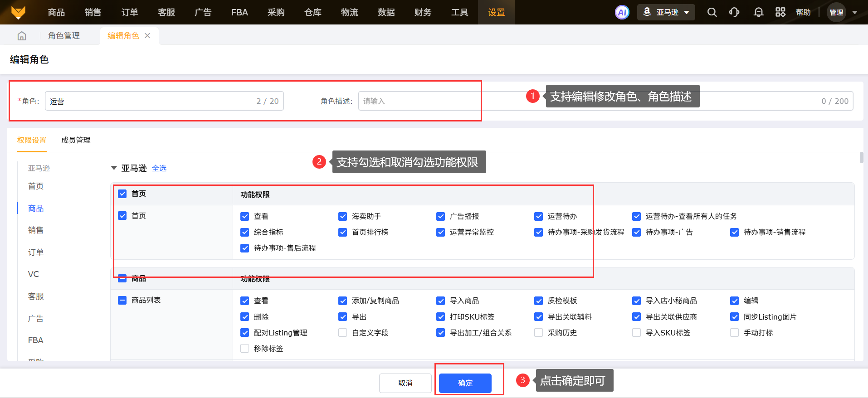
Task: Open the search magnifier icon
Action: (x=712, y=12)
